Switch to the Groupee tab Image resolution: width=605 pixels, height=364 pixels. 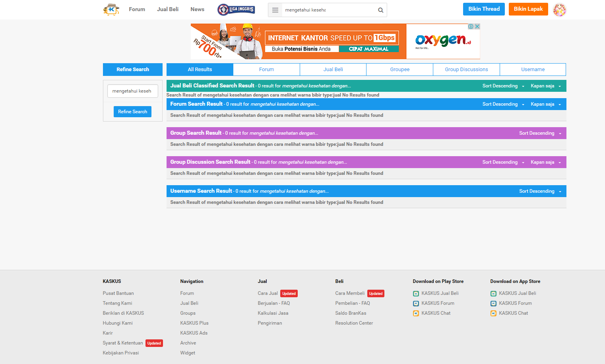pyautogui.click(x=400, y=70)
